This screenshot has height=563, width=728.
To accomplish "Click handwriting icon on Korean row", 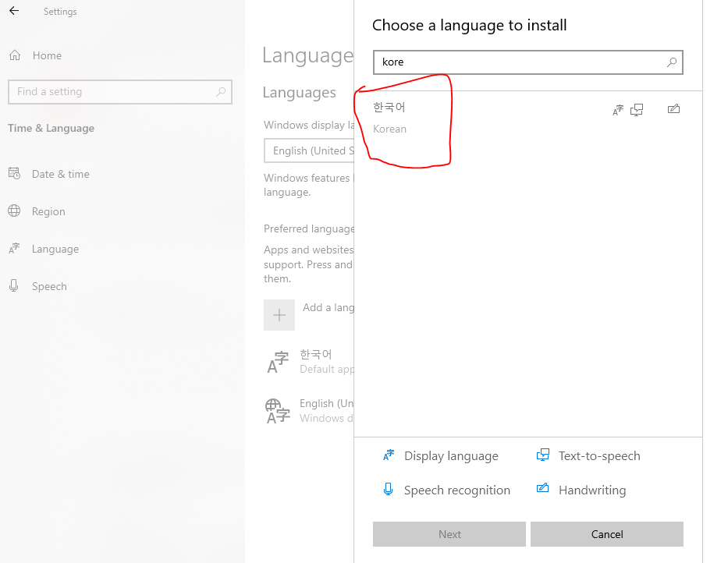I will coord(673,109).
